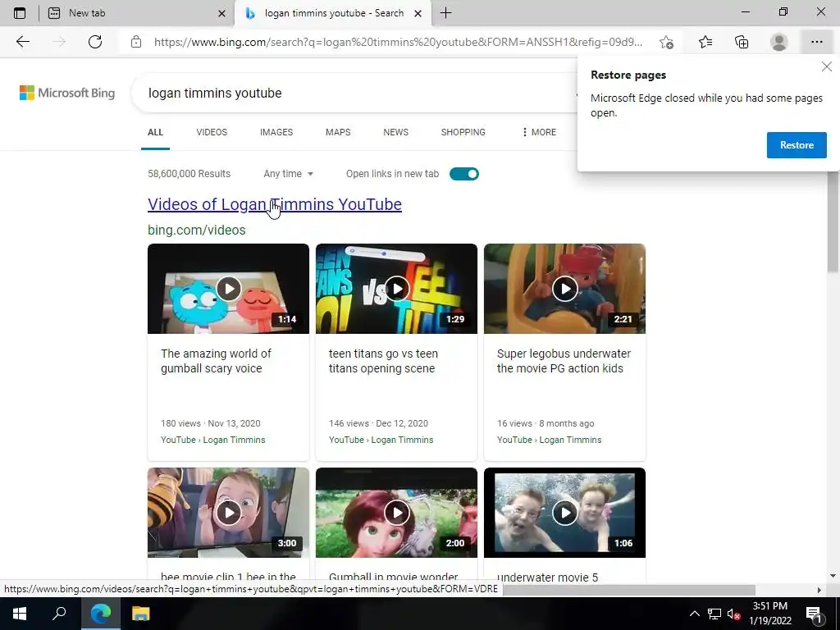Go back to the previous page
The height and width of the screenshot is (630, 840).
[22, 42]
